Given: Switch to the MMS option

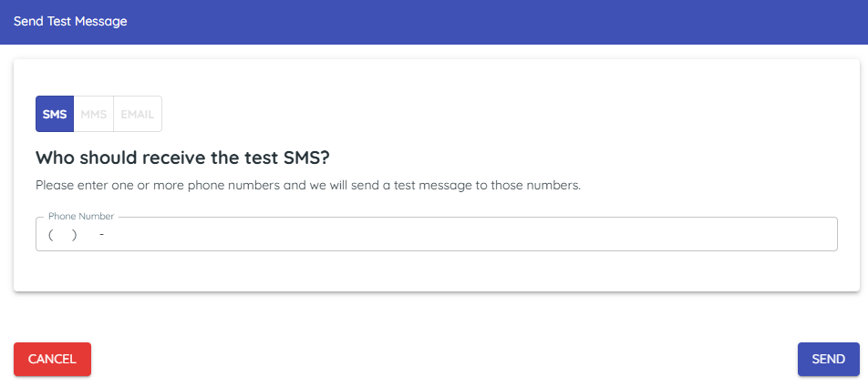Looking at the screenshot, I should tap(93, 115).
